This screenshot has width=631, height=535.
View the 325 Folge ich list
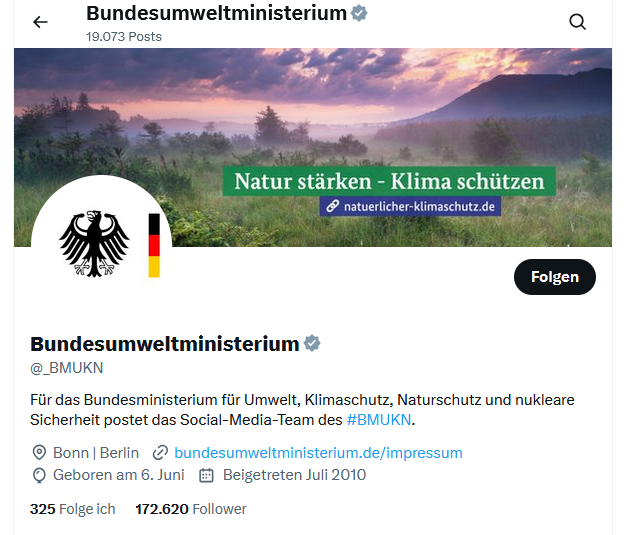tap(73, 509)
